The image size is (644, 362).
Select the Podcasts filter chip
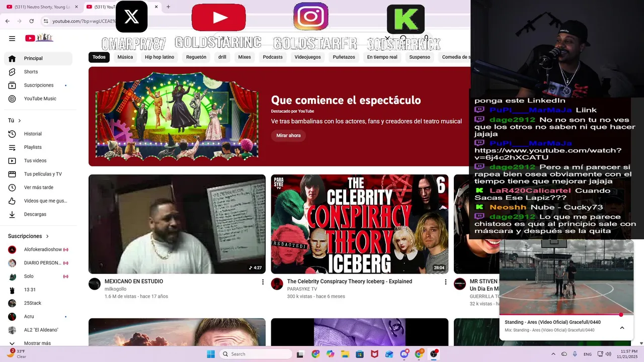point(273,57)
